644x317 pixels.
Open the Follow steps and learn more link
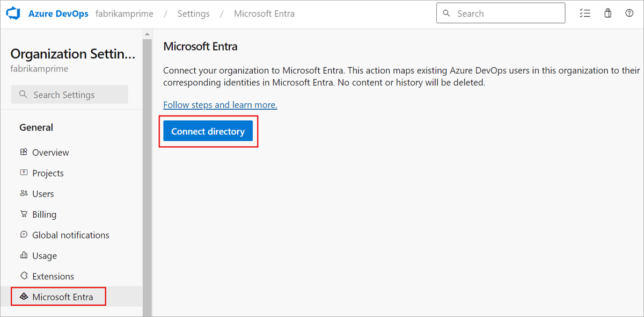pos(219,104)
